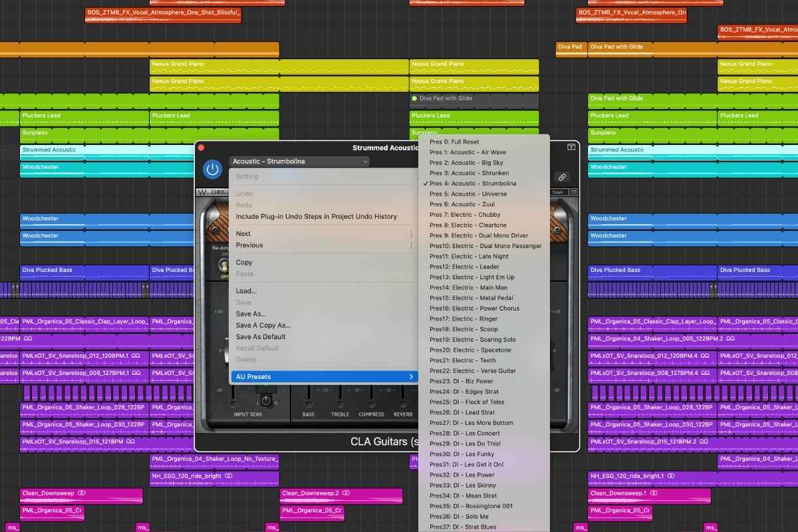
Task: Select Pres37: DI - Strat Blues
Action: 483,527
